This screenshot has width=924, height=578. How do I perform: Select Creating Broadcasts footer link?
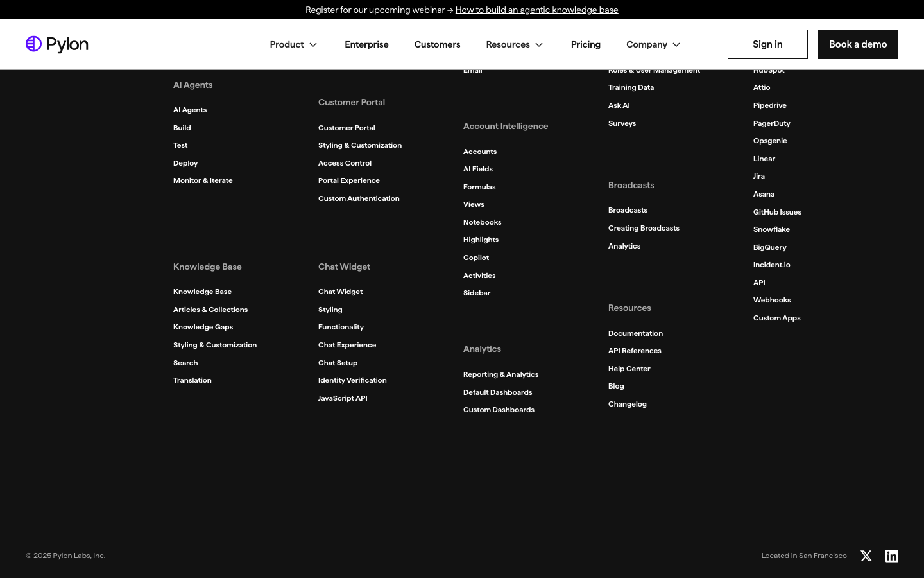(644, 228)
